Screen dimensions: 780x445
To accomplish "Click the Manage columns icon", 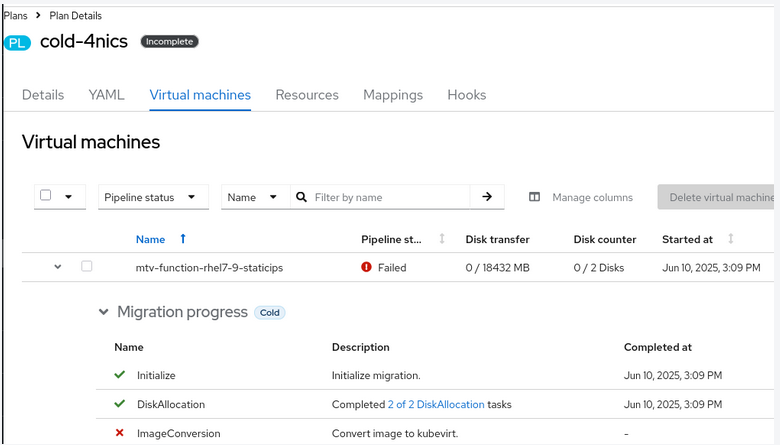I will [535, 197].
